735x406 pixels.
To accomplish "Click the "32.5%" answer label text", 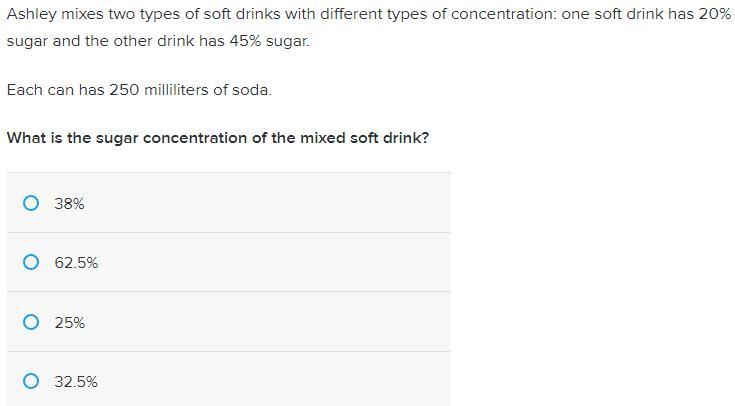I will pyautogui.click(x=76, y=381).
